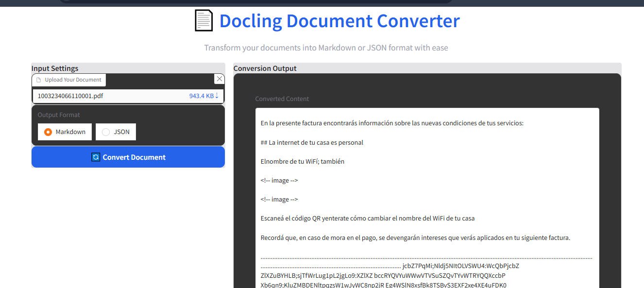Click the 'Escaneá el código QR' line
The image size is (644, 288).
(367, 219)
